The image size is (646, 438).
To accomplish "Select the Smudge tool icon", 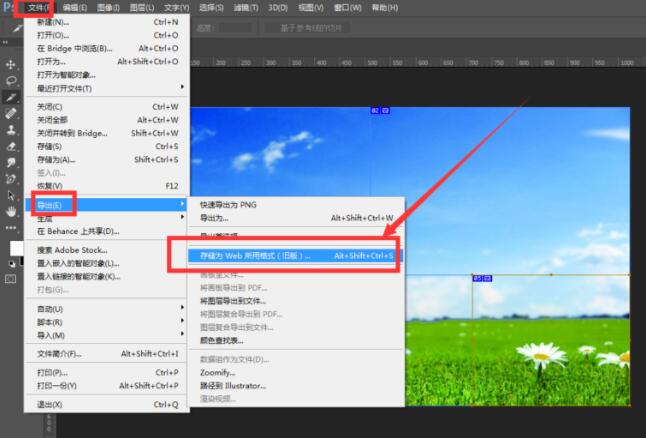I will pos(11,162).
